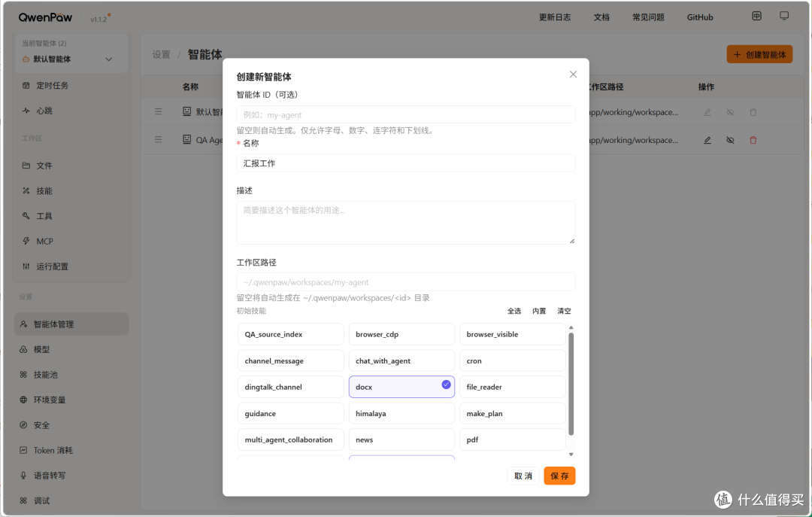Focus the 描述 description textarea
The image size is (812, 517).
pos(405,223)
